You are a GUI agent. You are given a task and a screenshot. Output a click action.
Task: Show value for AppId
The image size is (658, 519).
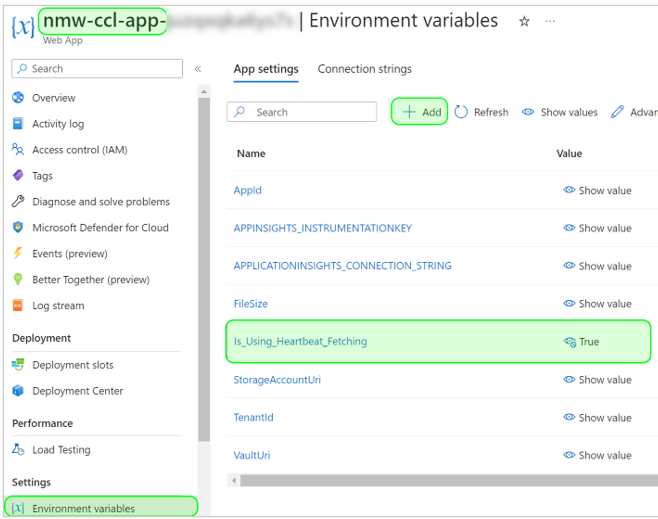pyautogui.click(x=597, y=190)
